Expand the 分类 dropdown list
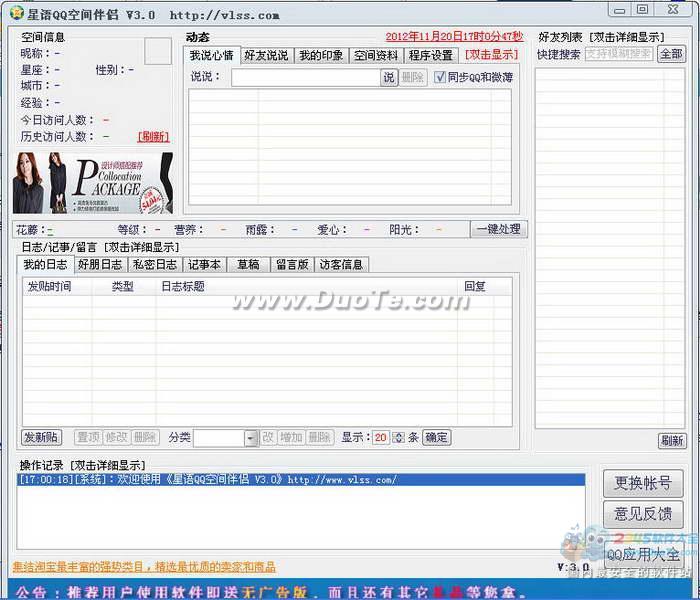Viewport: 700px width, 600px height. point(251,438)
